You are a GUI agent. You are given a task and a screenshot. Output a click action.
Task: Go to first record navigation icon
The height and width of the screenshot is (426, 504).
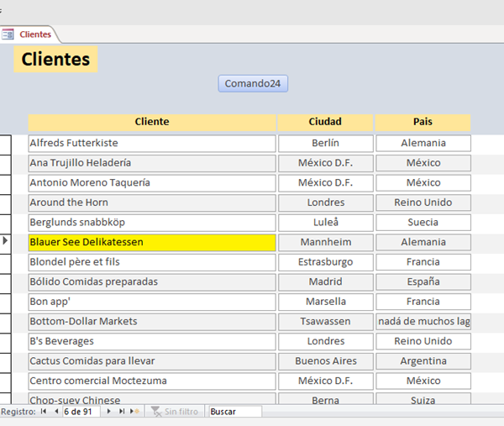pyautogui.click(x=45, y=412)
